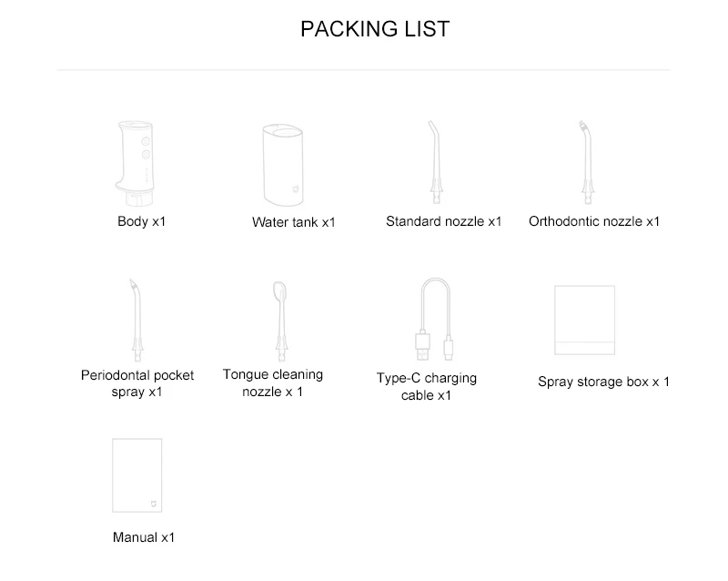Select the orthodontic nozzle drawing
The height and width of the screenshot is (581, 728).
586,162
